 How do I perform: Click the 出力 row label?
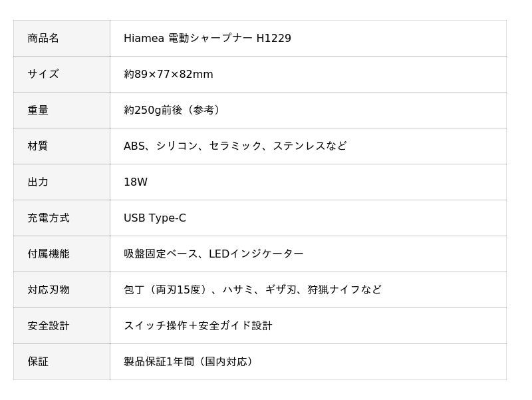coord(38,182)
